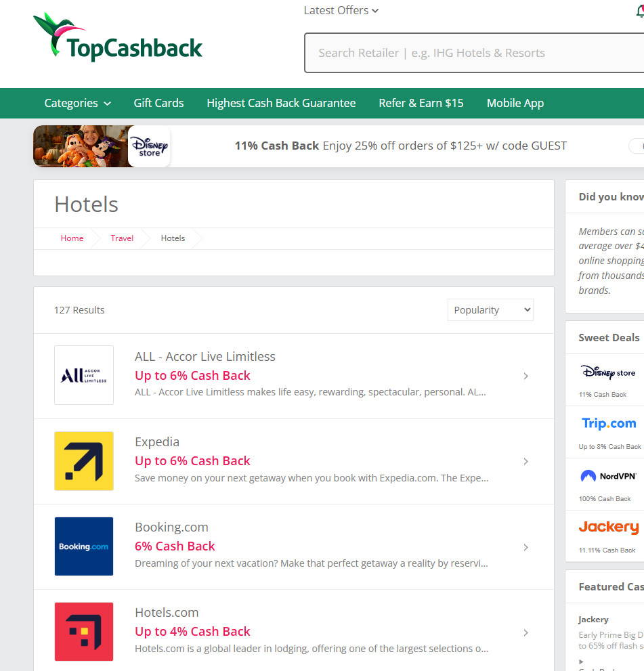644x671 pixels.
Task: Click the Jackery sweet deal logo
Action: pos(609,527)
